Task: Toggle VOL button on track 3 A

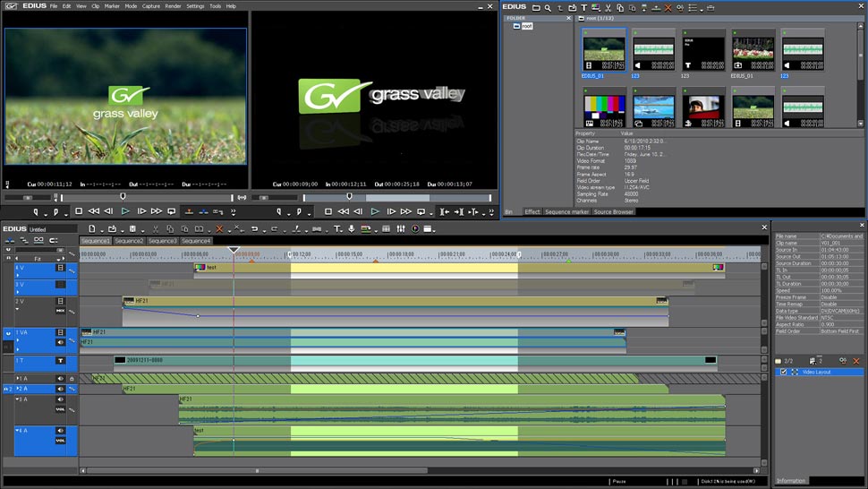Action: click(x=60, y=410)
